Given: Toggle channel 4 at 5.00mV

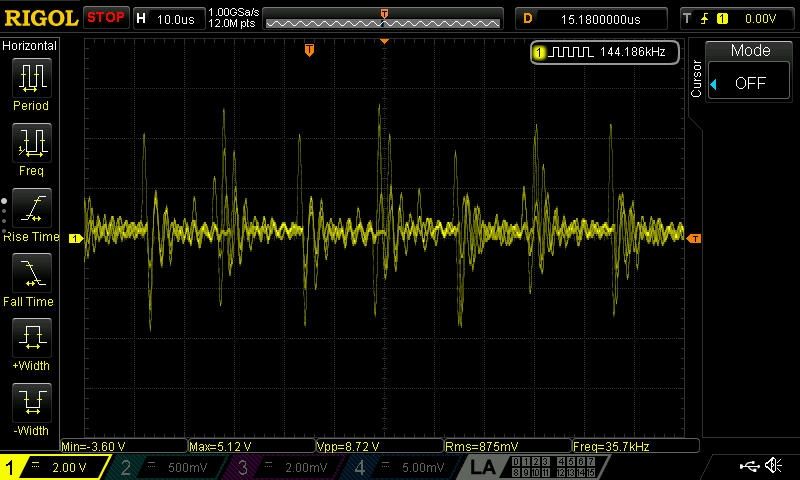Looking at the screenshot, I should click(403, 467).
